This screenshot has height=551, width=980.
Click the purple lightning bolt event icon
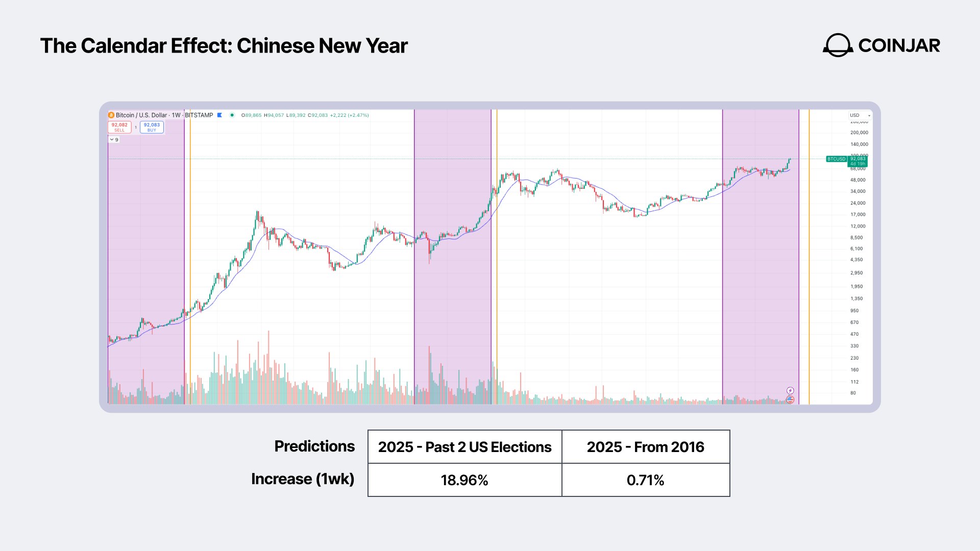[x=790, y=391]
